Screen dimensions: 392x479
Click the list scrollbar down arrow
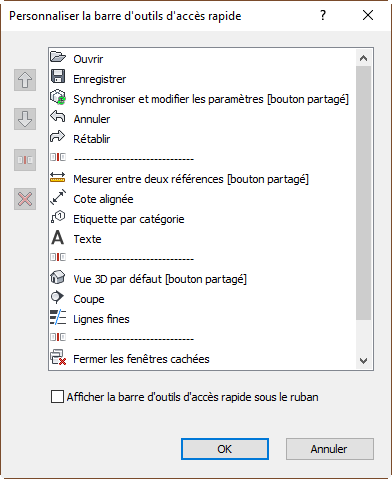pos(363,361)
